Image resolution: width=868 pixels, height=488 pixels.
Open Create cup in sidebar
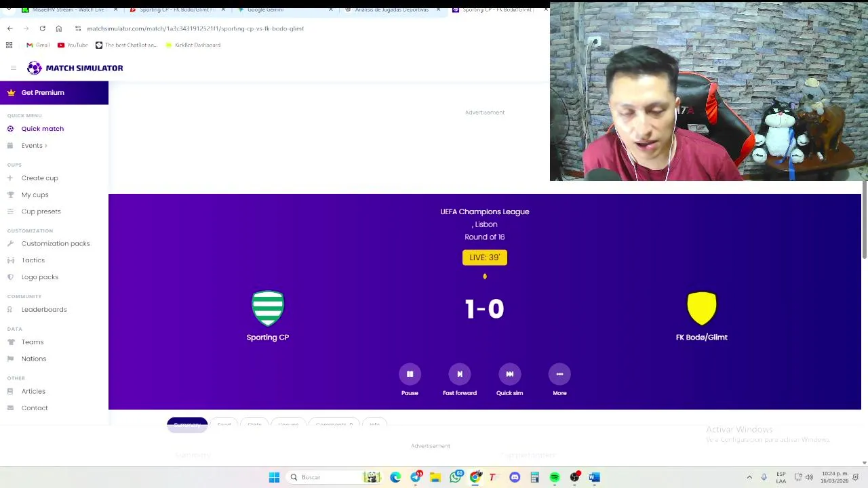(39, 178)
